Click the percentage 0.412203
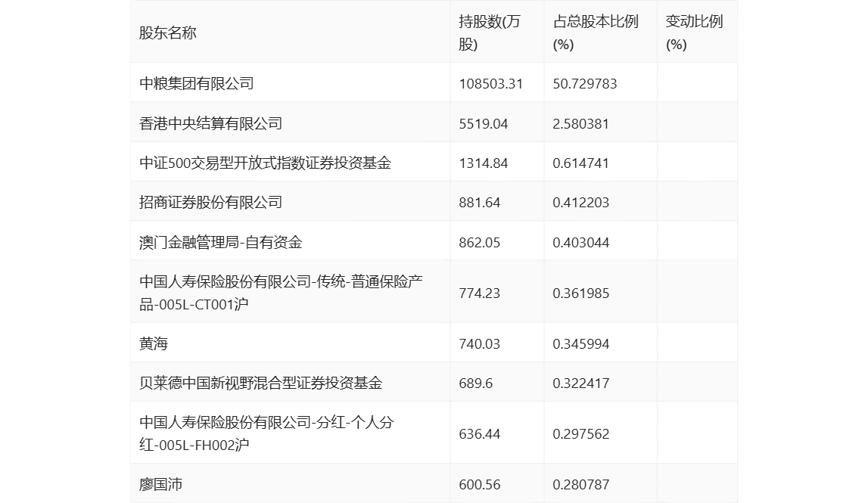 pyautogui.click(x=580, y=203)
